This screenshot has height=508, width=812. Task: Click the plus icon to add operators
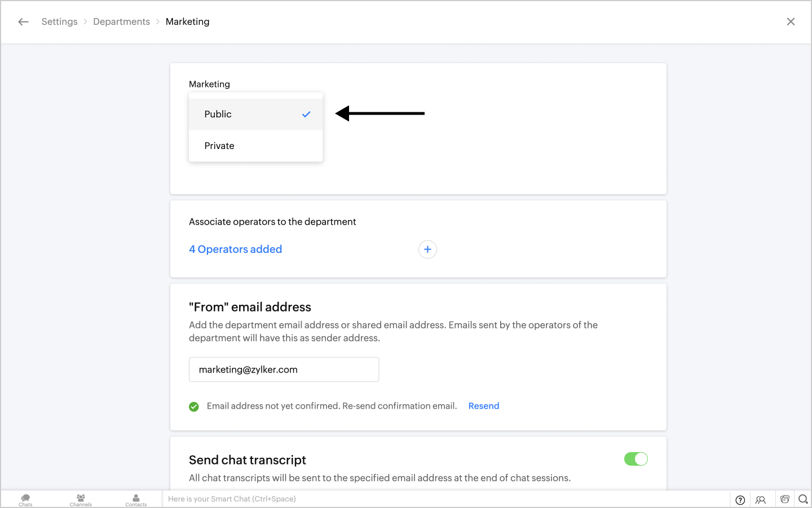tap(427, 249)
